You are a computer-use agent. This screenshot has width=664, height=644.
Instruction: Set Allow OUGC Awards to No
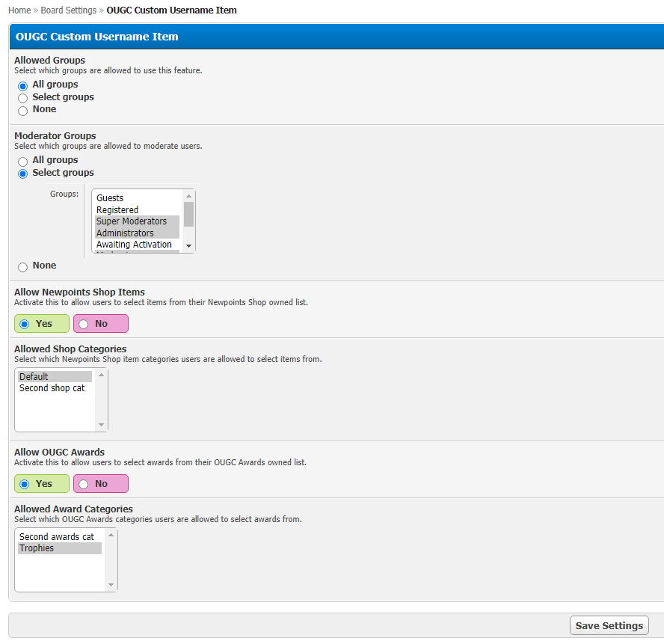click(84, 484)
